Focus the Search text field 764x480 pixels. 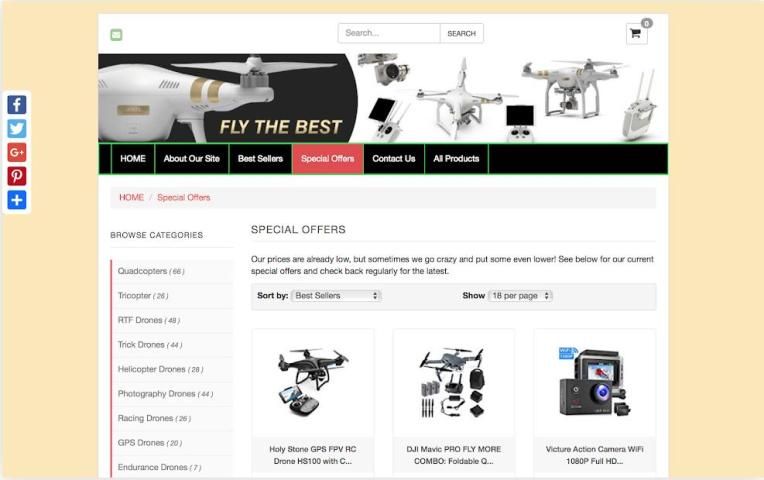389,34
